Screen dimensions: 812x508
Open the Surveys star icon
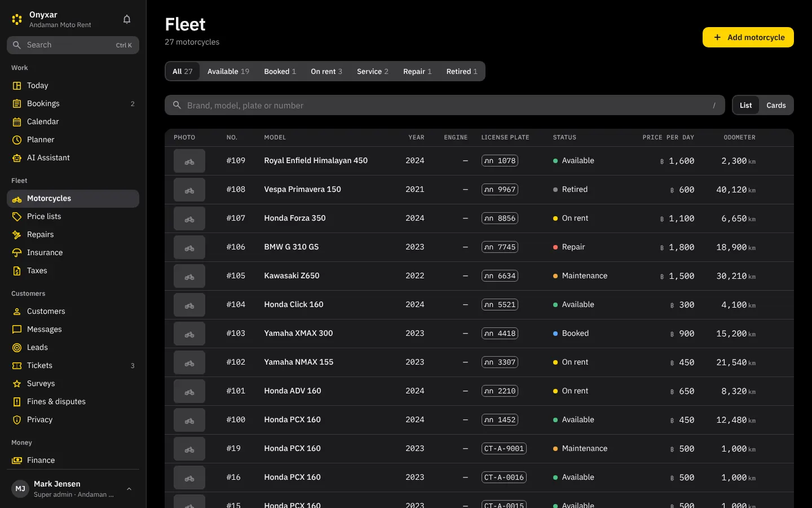(x=17, y=384)
